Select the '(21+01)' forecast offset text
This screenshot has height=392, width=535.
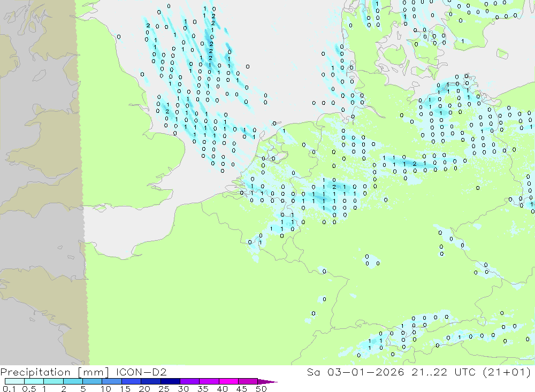point(507,372)
